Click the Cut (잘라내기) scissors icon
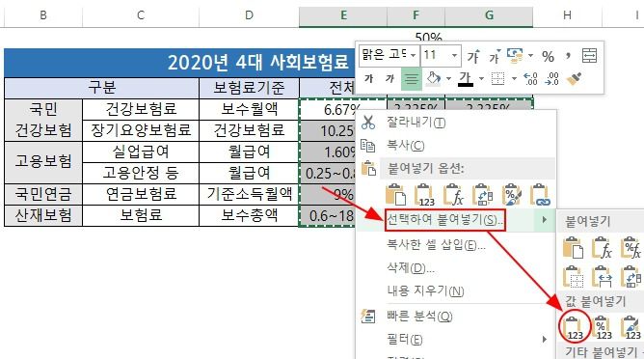The height and width of the screenshot is (359, 644). tap(368, 123)
